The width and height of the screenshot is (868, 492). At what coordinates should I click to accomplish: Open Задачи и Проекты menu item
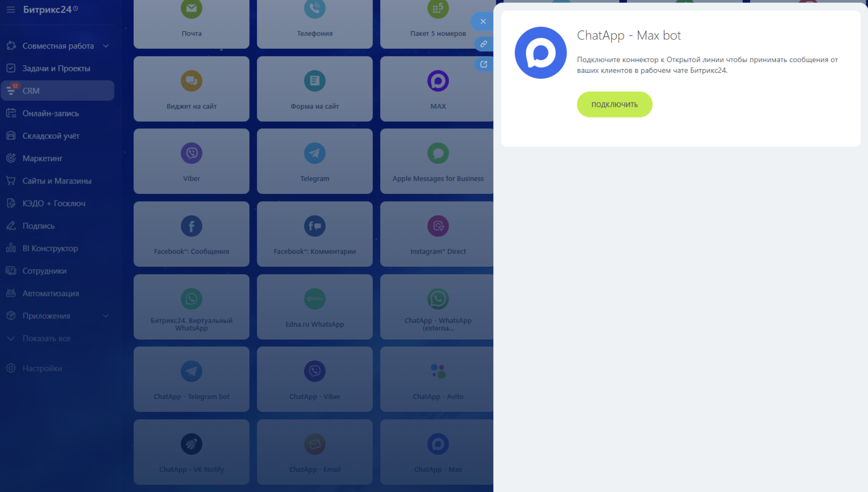click(56, 68)
